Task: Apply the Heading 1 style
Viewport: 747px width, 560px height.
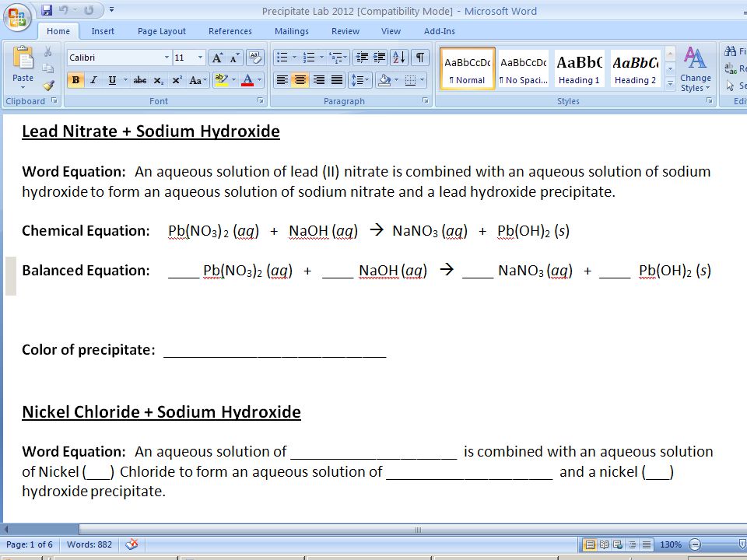Action: (579, 68)
